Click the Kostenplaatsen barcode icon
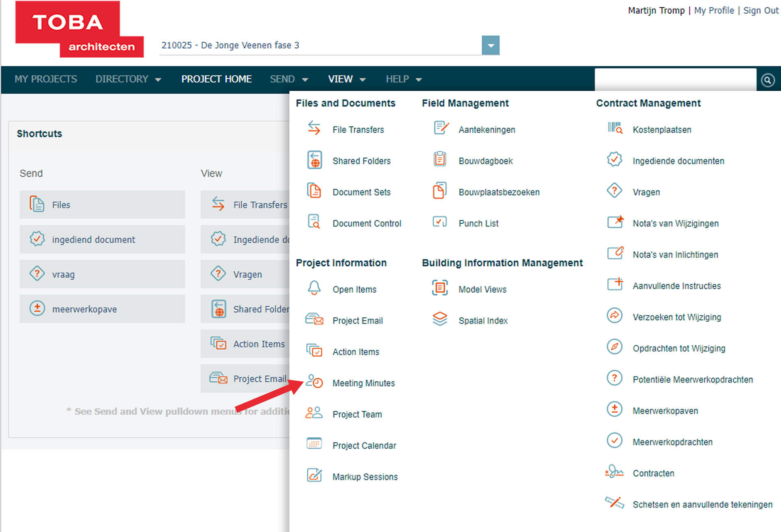The width and height of the screenshot is (781, 532). pos(615,129)
